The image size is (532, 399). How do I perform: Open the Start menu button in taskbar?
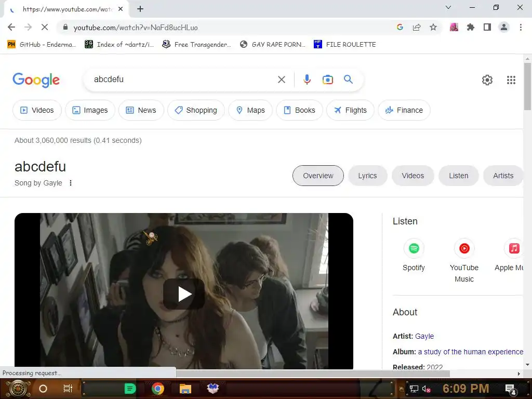(x=18, y=389)
